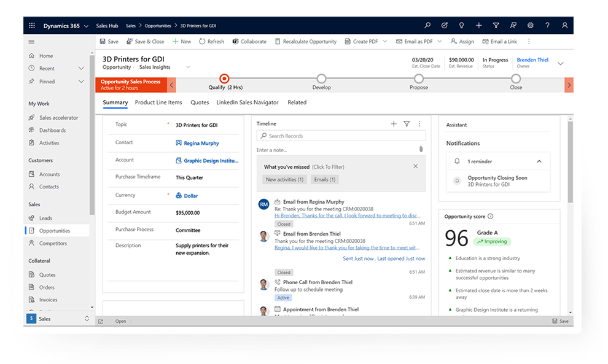608x364 pixels.
Task: Open the advanced filter funnel icon
Action: 496,25
